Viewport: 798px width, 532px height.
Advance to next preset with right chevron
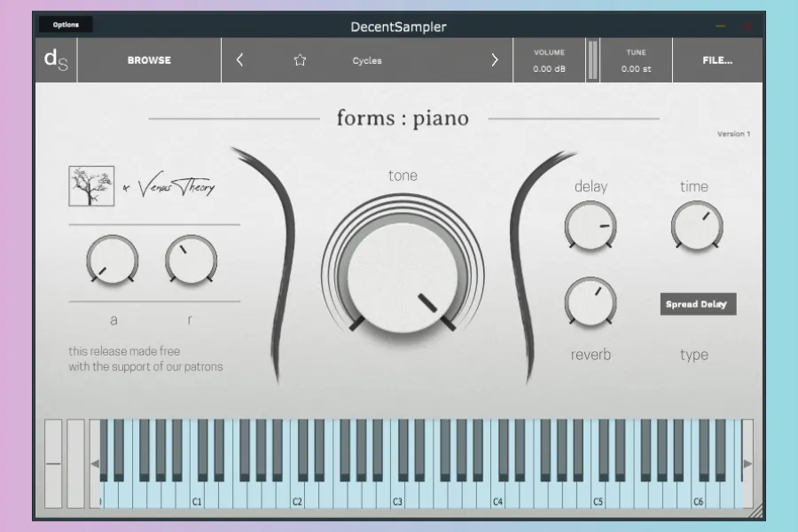[x=495, y=60]
